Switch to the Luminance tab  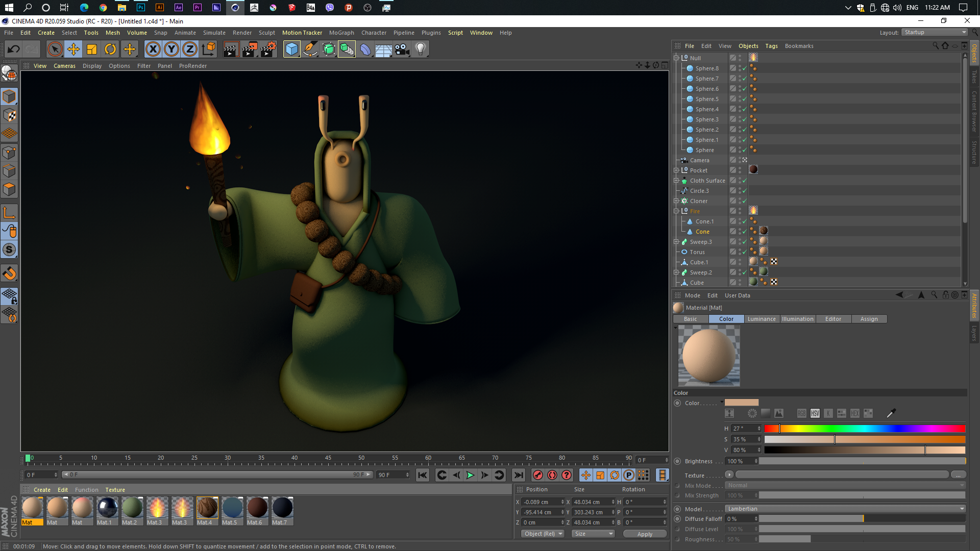761,319
